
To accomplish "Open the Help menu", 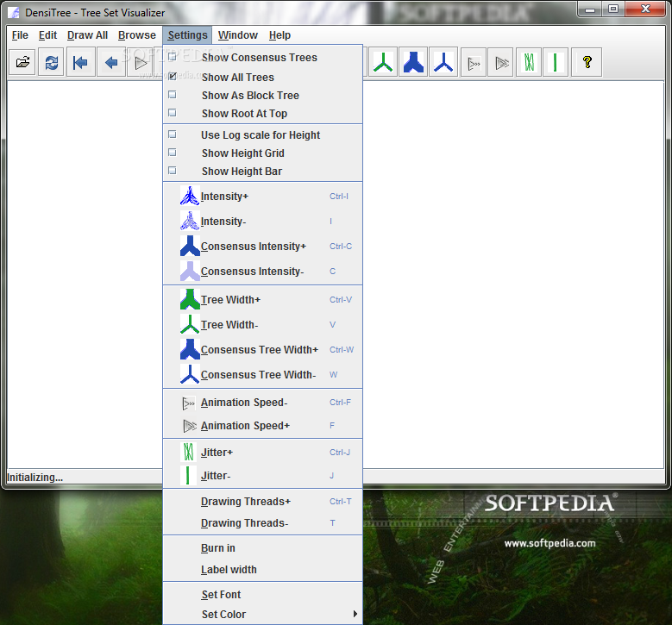I will pyautogui.click(x=279, y=35).
